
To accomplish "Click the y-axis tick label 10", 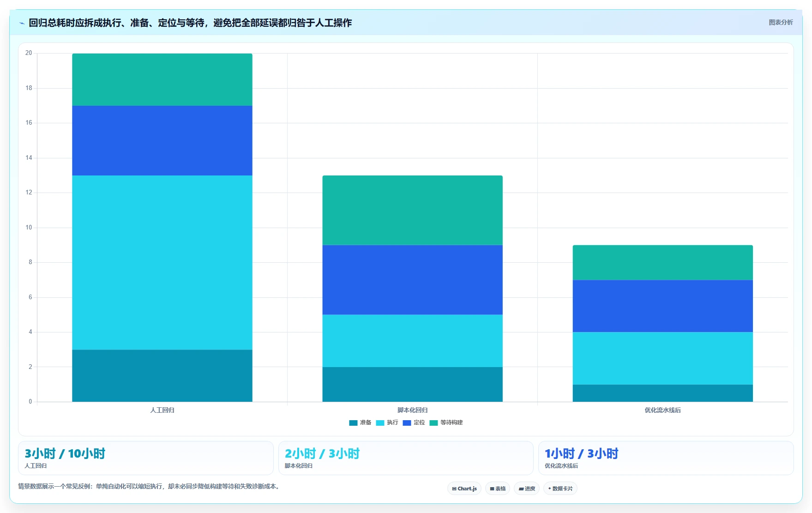I will point(29,228).
